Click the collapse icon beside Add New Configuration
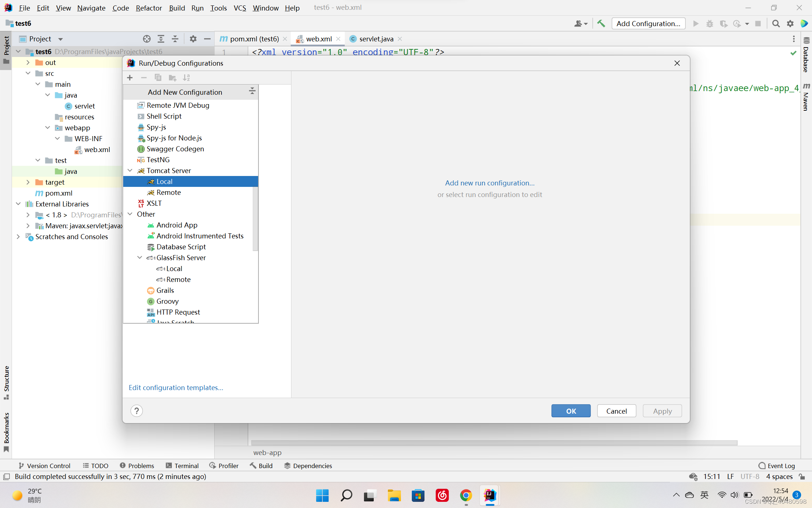The height and width of the screenshot is (508, 812). click(252, 91)
